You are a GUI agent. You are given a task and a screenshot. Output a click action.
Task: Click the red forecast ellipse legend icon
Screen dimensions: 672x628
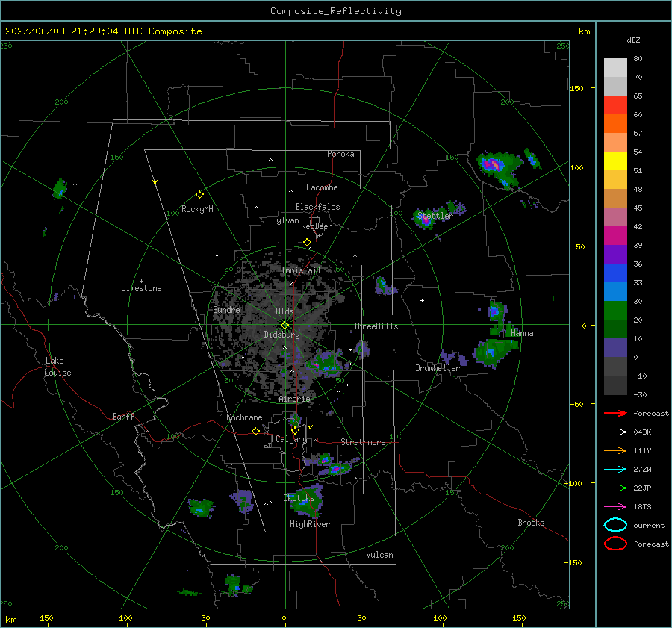point(615,544)
